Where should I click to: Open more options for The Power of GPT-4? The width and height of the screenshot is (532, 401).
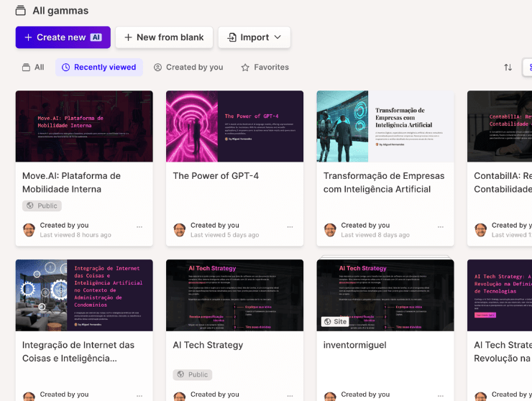click(x=290, y=226)
